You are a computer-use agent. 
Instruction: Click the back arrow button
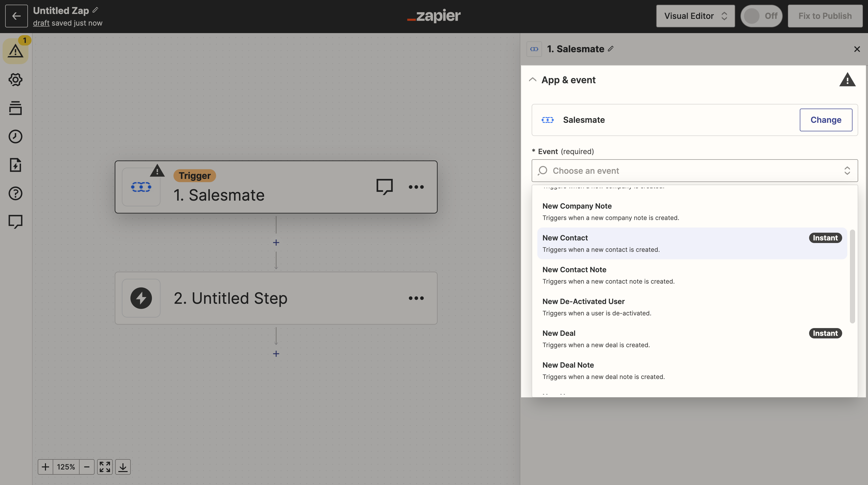[x=16, y=16]
